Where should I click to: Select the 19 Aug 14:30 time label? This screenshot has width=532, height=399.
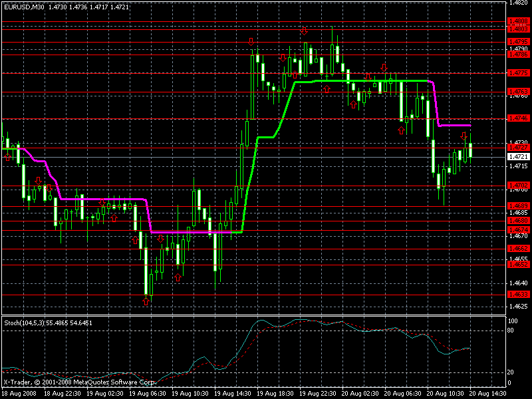[x=233, y=394]
